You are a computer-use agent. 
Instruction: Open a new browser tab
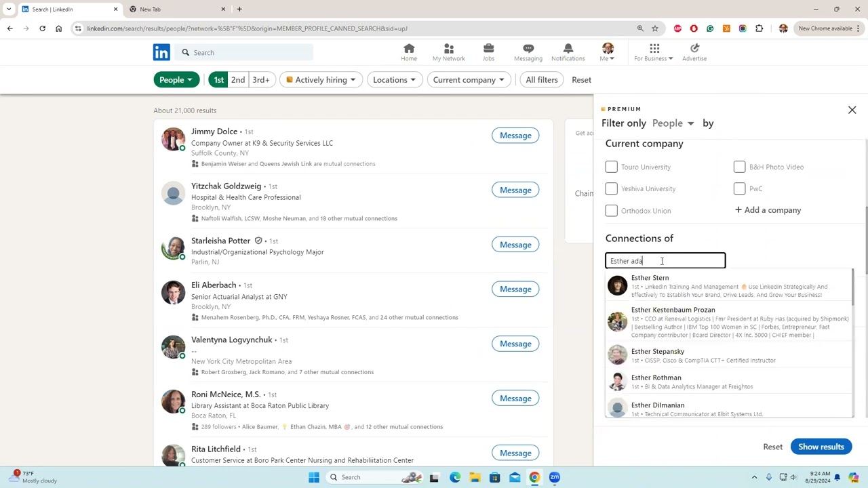(x=239, y=9)
